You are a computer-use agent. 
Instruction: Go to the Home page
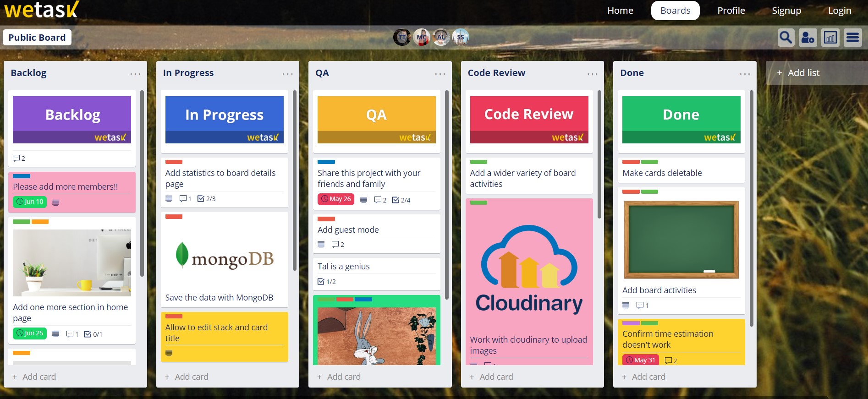620,11
